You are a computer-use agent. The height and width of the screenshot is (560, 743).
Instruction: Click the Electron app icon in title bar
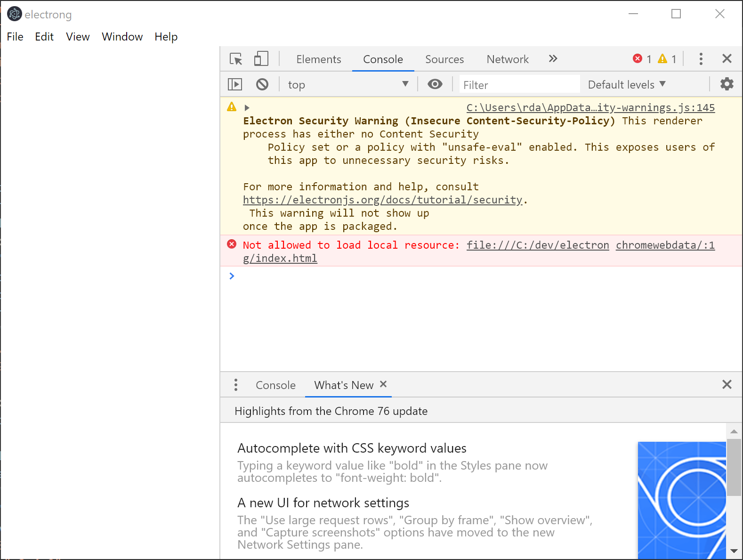pyautogui.click(x=15, y=14)
